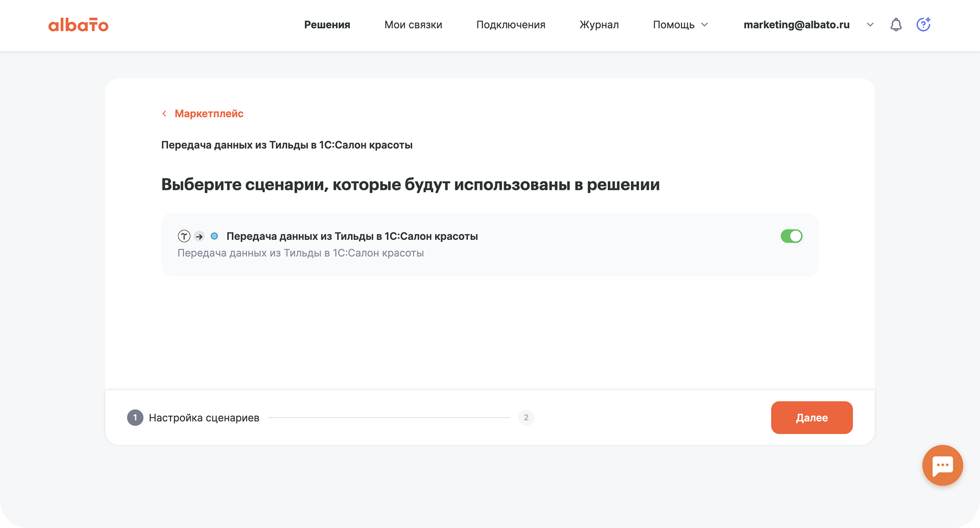980x528 pixels.
Task: Open the help assistant sparkle icon
Action: [x=923, y=24]
